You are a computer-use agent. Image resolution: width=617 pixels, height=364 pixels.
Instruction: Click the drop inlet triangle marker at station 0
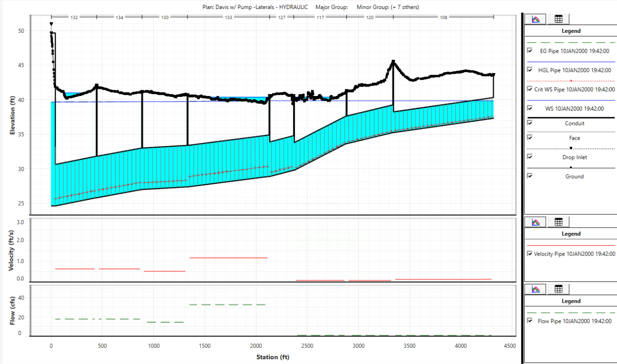(51, 24)
